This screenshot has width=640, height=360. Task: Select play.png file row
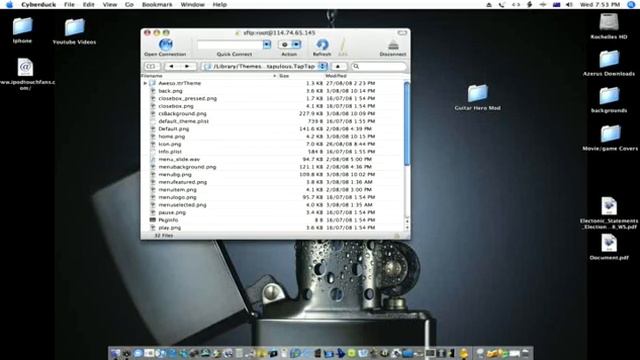click(x=272, y=228)
